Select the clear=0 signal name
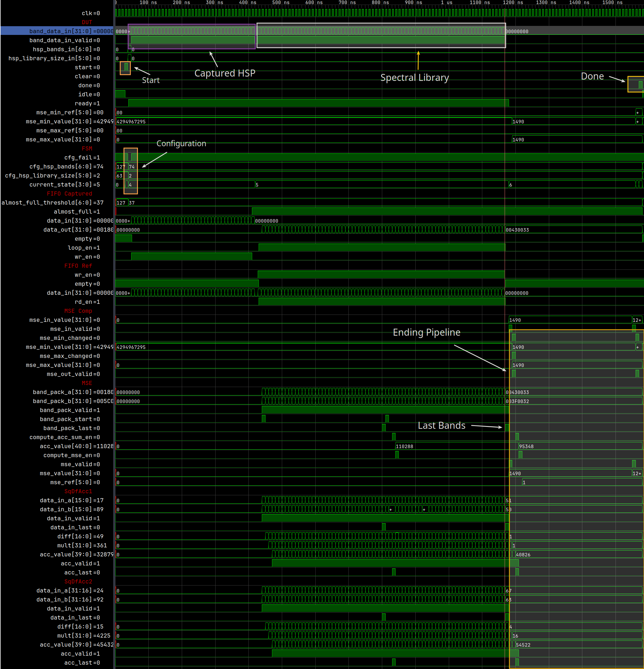Screen dimensions: 644x669 87,76
